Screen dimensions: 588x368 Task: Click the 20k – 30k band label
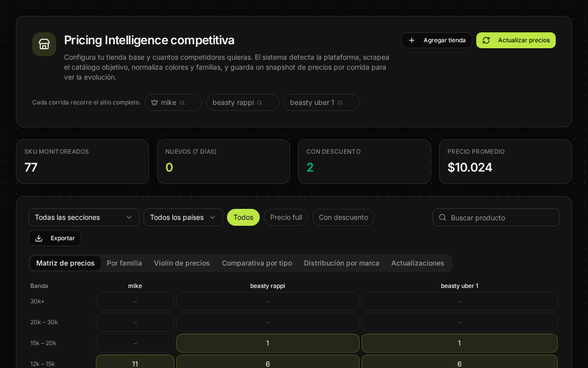(x=44, y=322)
